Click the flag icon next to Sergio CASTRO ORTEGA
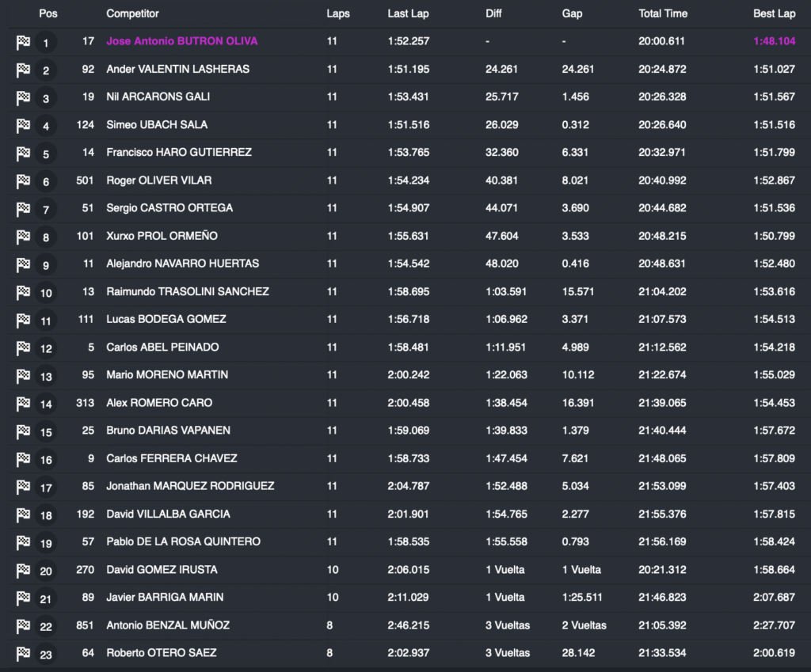Screen dimensions: 811x672 [23, 209]
